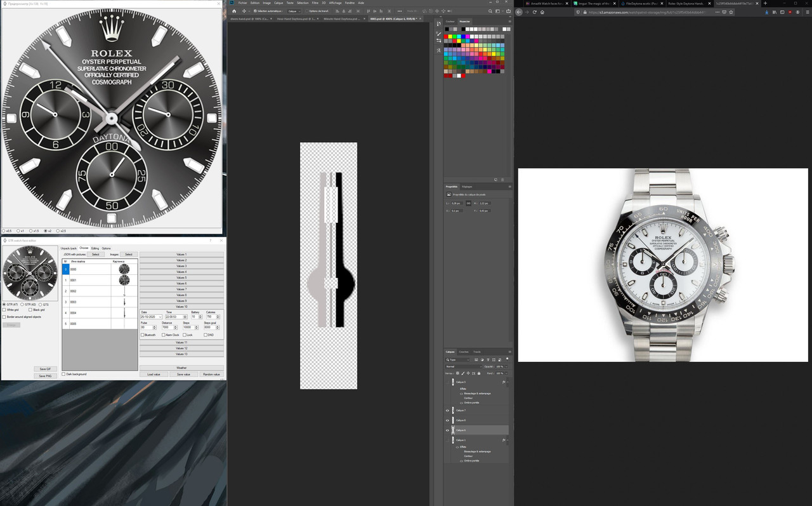Toggle visibility of Calque 6 layer
This screenshot has width=812, height=506.
click(447, 430)
